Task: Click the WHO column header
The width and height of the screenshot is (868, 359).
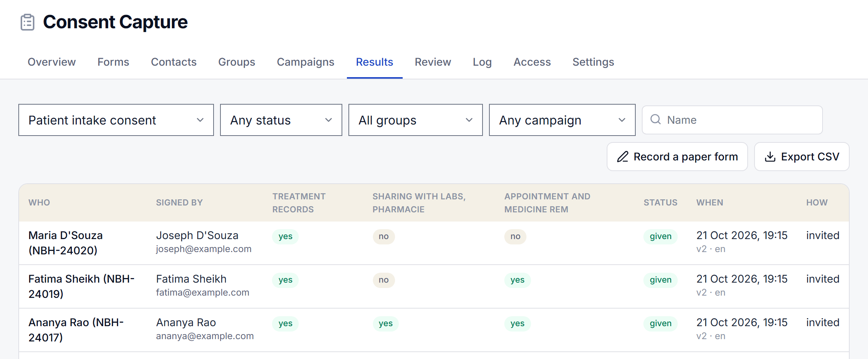Action: (x=39, y=202)
